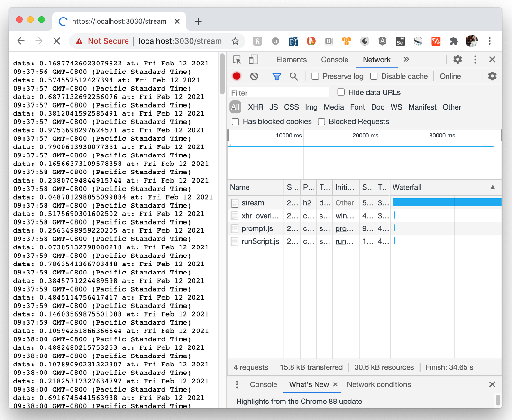Screen dimensions: 512x420
Task: Enable Preserve log checkbox
Action: [315, 76]
